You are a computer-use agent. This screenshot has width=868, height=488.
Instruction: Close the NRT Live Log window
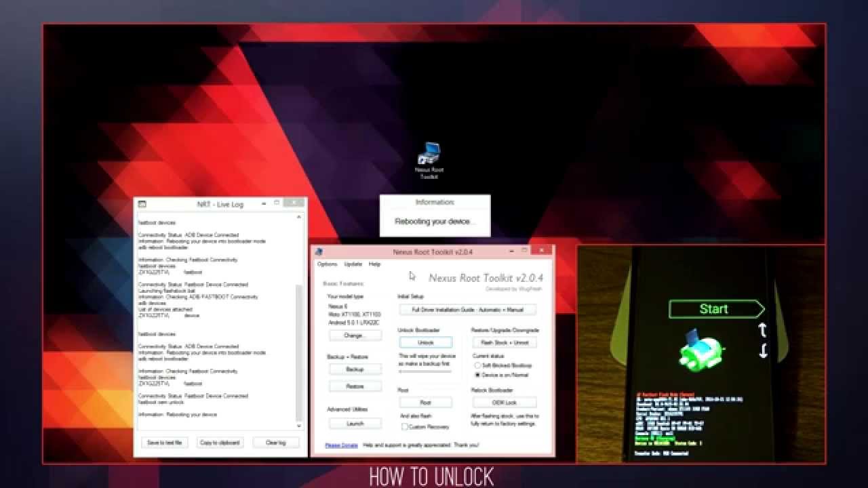click(294, 203)
